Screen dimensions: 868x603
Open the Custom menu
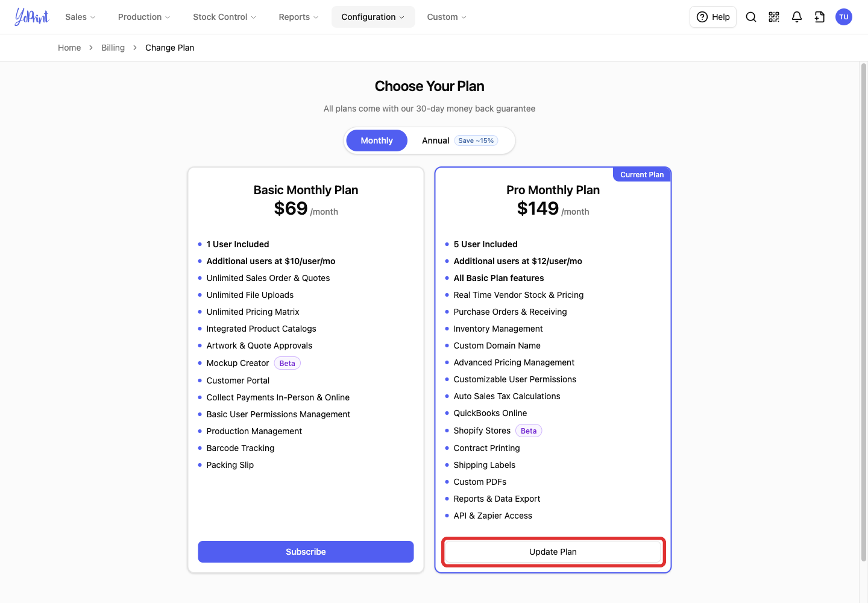click(447, 17)
